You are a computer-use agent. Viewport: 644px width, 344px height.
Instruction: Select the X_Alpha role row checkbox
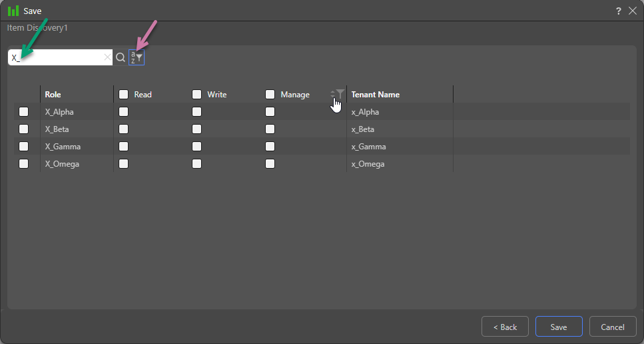24,112
